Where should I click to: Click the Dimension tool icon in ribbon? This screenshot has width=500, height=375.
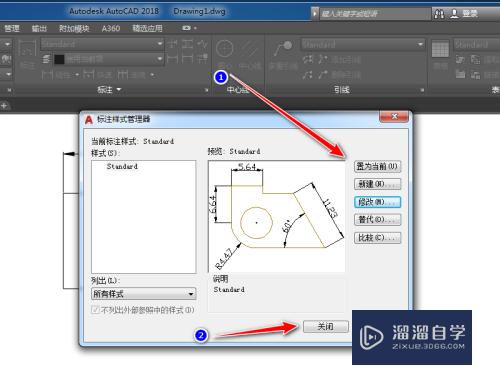pos(27,48)
